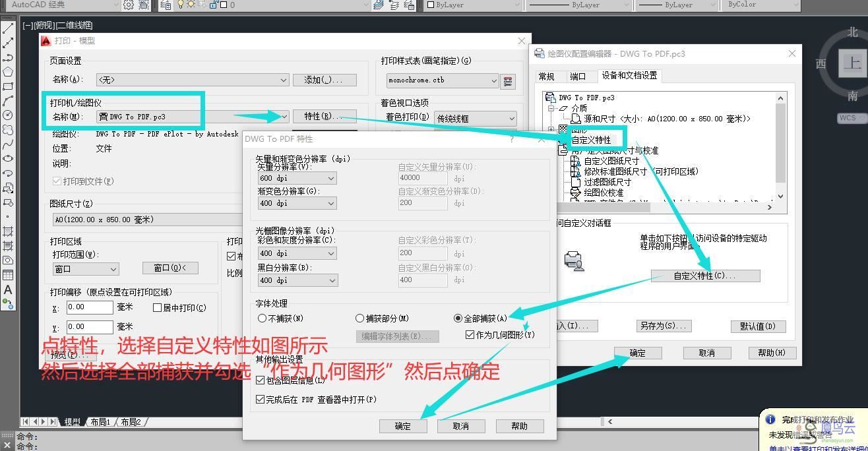Select the 全部捕获 radio button
This screenshot has height=451, width=868.
[458, 318]
